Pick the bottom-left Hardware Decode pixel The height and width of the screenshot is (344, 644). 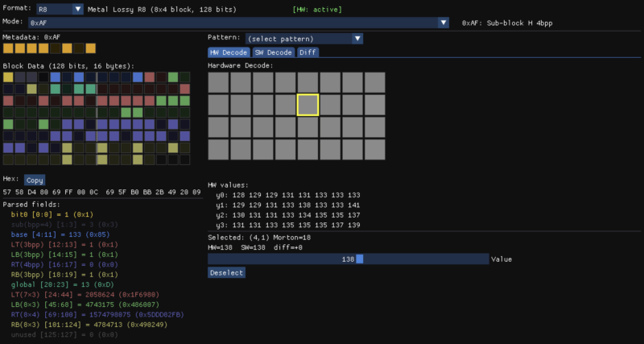pyautogui.click(x=217, y=150)
